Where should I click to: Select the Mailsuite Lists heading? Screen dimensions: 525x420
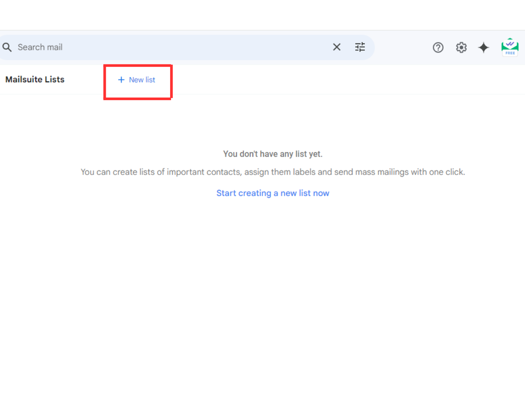click(x=35, y=80)
